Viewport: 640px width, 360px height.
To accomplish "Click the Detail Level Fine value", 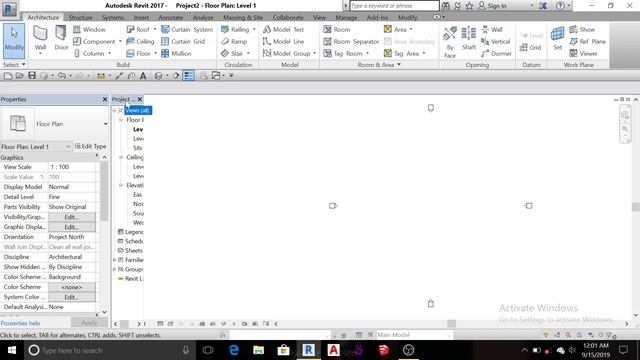I will [x=72, y=197].
